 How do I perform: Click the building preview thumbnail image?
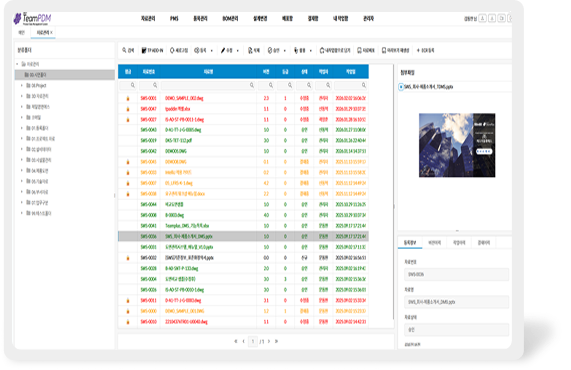(x=457, y=145)
